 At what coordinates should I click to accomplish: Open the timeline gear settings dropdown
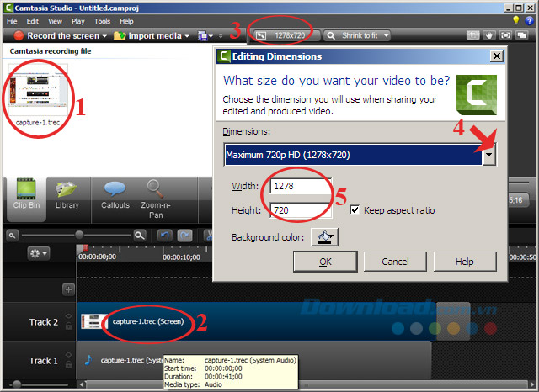click(39, 254)
